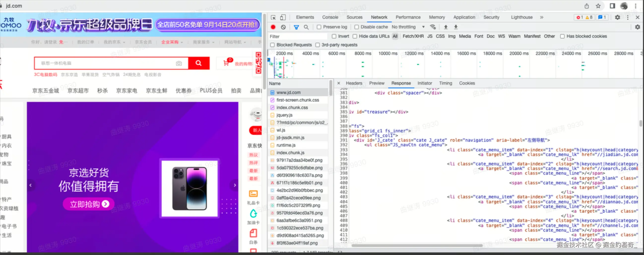644x255 pixels.
Task: Filter requests by Img type
Action: [451, 36]
